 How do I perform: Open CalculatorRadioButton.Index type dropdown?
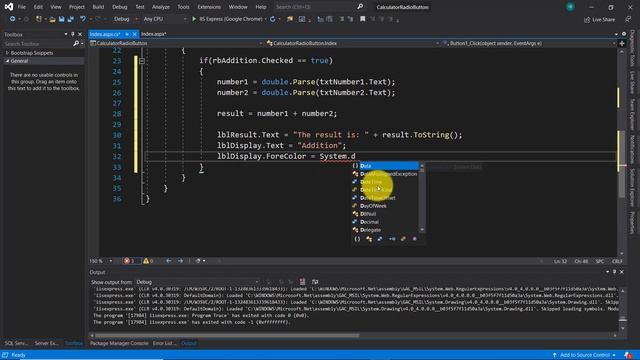click(352, 43)
